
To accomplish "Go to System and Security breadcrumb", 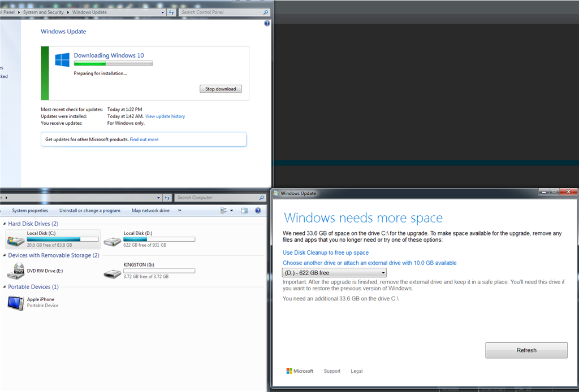I will [43, 12].
